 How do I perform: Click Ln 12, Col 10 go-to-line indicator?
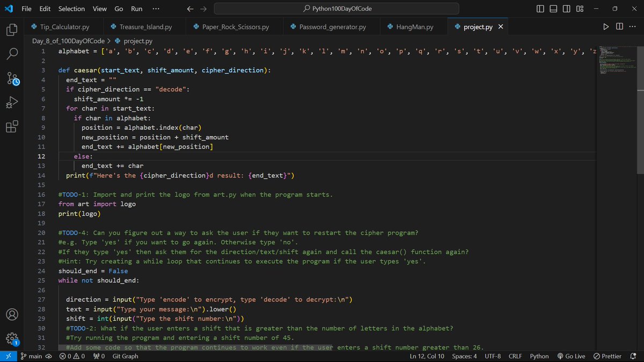pyautogui.click(x=427, y=356)
